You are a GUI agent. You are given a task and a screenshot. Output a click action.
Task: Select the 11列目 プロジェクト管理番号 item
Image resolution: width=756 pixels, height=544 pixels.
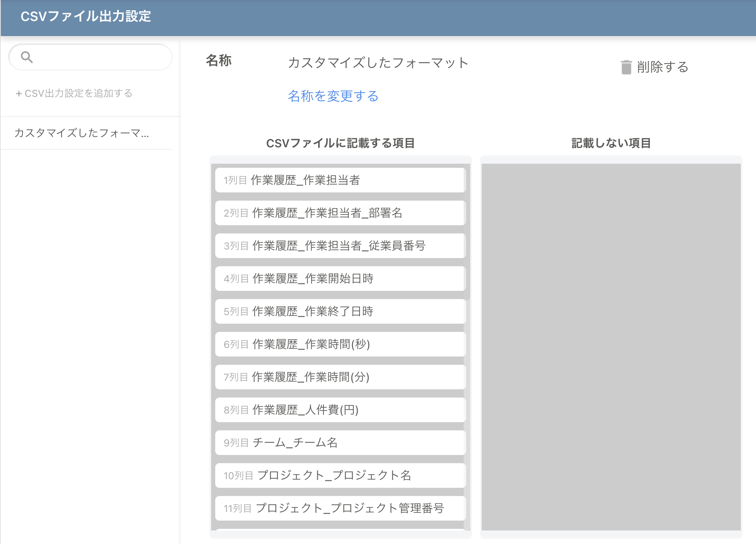click(x=340, y=508)
